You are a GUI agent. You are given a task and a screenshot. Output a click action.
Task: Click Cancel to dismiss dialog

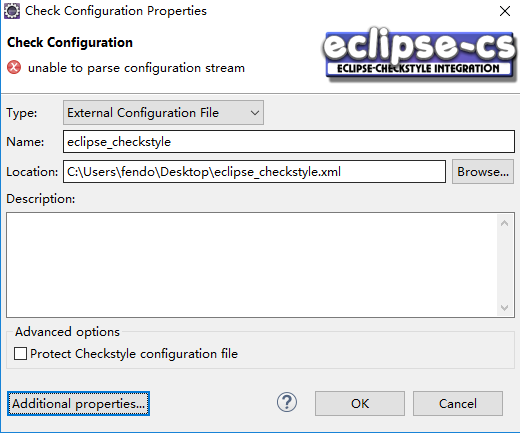[458, 404]
